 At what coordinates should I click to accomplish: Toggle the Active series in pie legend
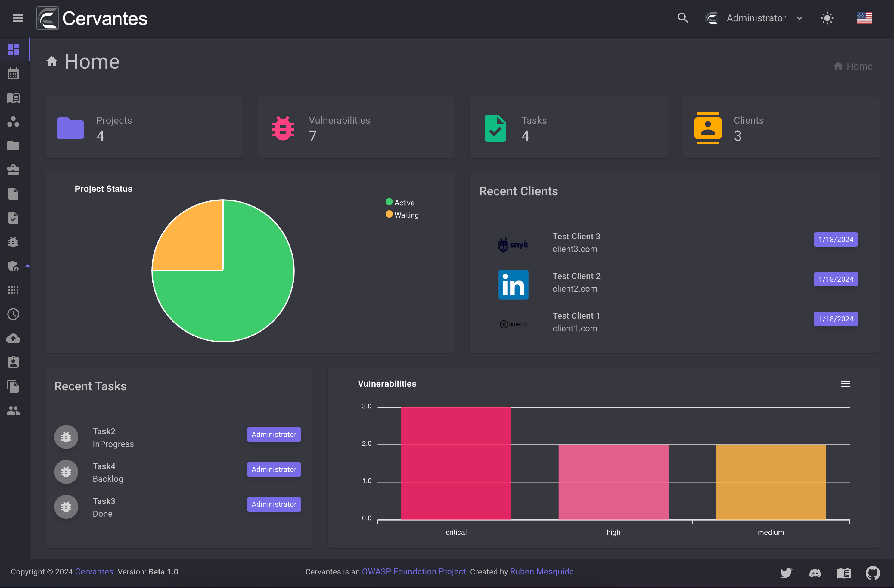click(400, 203)
